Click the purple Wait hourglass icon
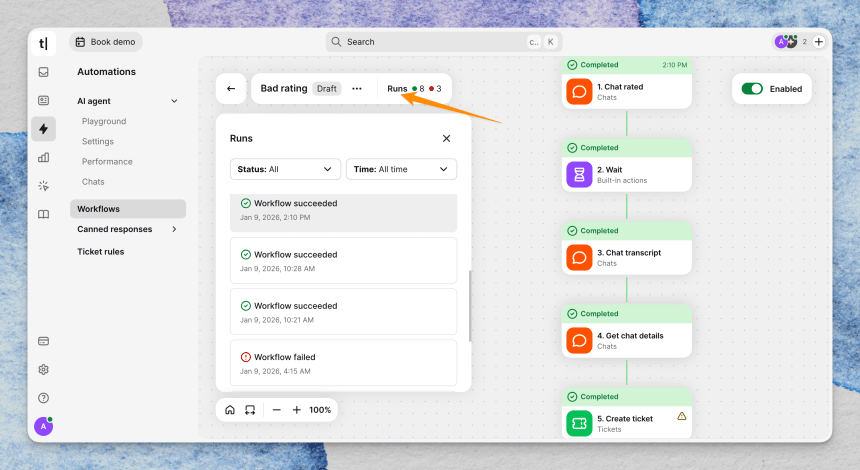The width and height of the screenshot is (860, 470). 579,174
